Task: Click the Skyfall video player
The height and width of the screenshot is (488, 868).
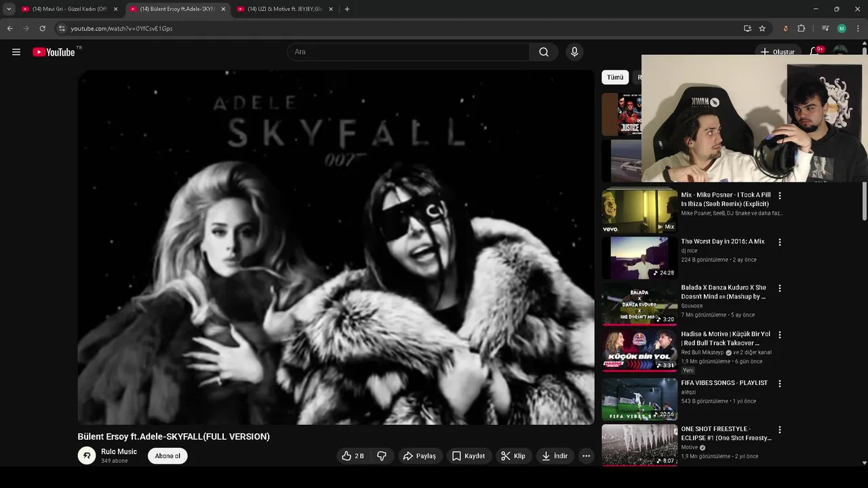Action: coord(336,247)
